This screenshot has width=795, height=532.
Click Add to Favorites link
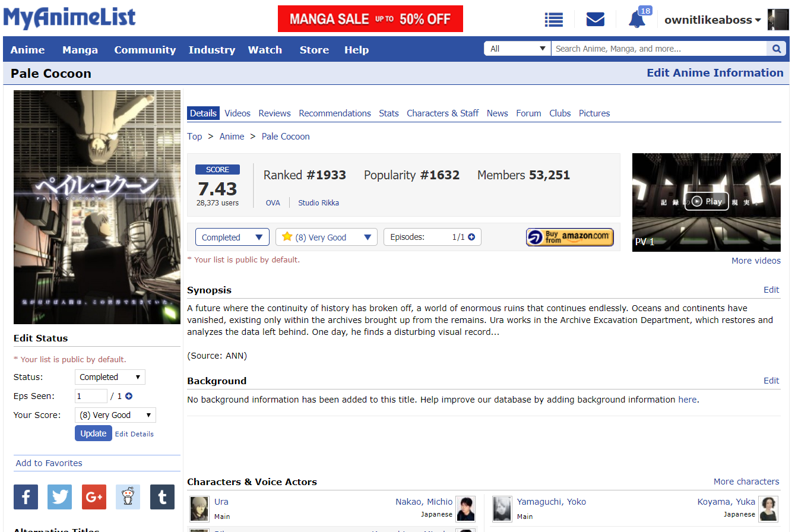pos(49,463)
